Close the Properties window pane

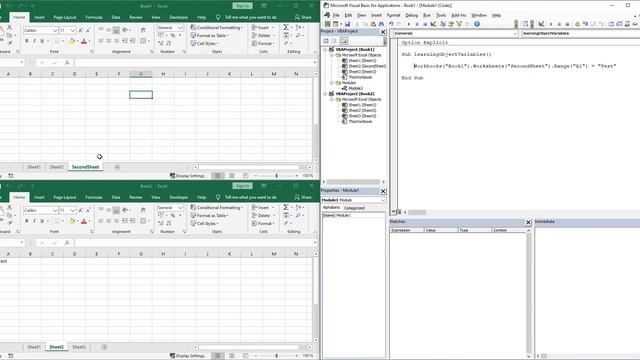[383, 191]
